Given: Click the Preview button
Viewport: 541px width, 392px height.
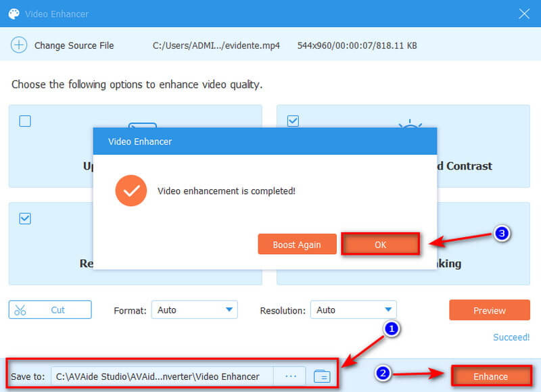Looking at the screenshot, I should tap(489, 310).
